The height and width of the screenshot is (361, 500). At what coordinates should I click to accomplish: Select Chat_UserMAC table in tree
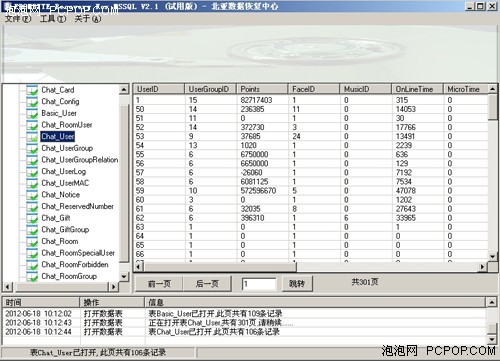click(x=65, y=183)
